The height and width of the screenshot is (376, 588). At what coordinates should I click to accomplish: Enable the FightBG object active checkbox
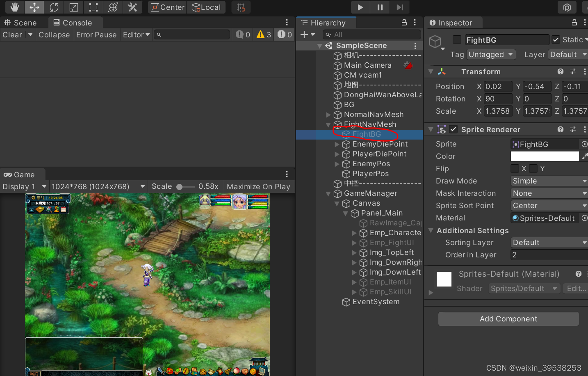click(x=457, y=39)
